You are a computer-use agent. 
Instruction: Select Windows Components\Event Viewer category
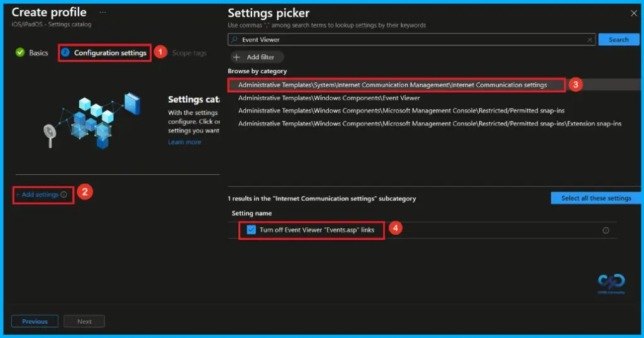tap(329, 98)
